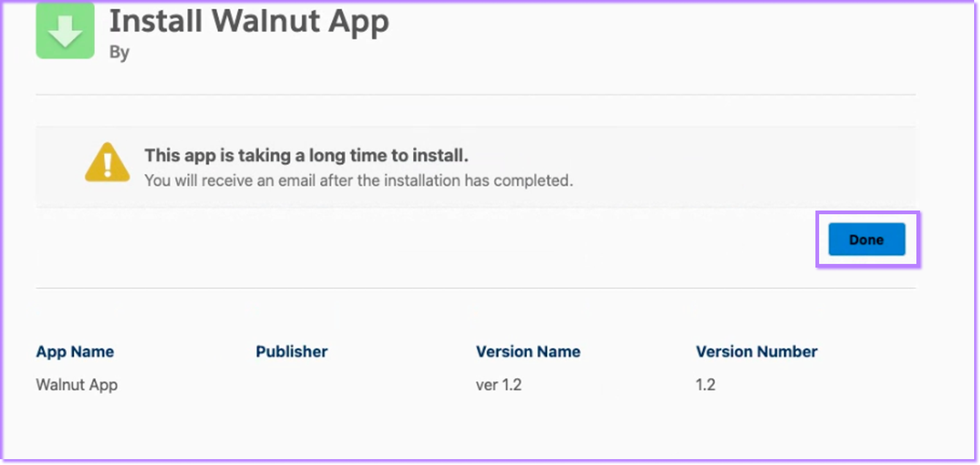Click 'This app is taking a long time to install.'

(306, 155)
